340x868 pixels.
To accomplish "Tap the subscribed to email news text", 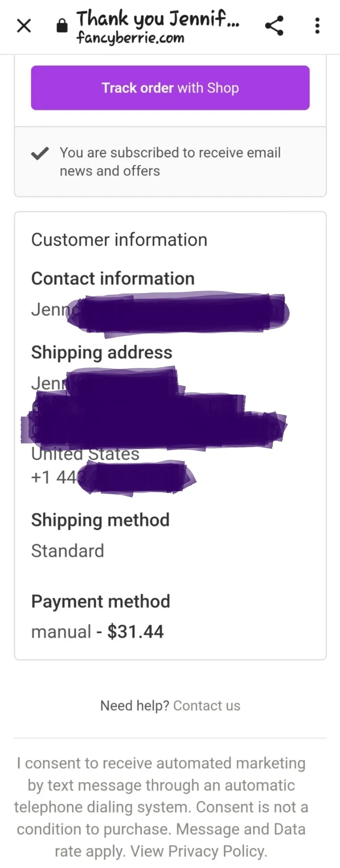I will (170, 162).
